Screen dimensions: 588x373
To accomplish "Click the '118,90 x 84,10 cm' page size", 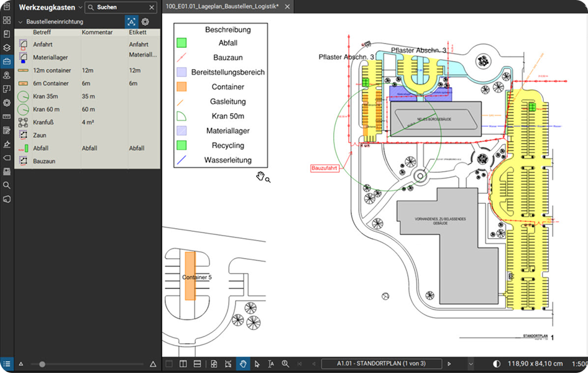I will (535, 364).
